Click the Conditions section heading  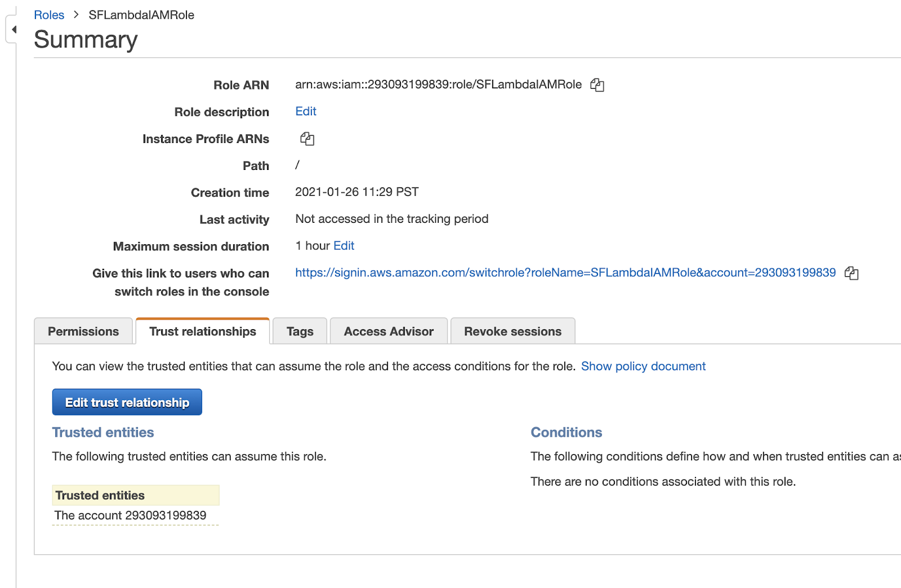pos(566,432)
